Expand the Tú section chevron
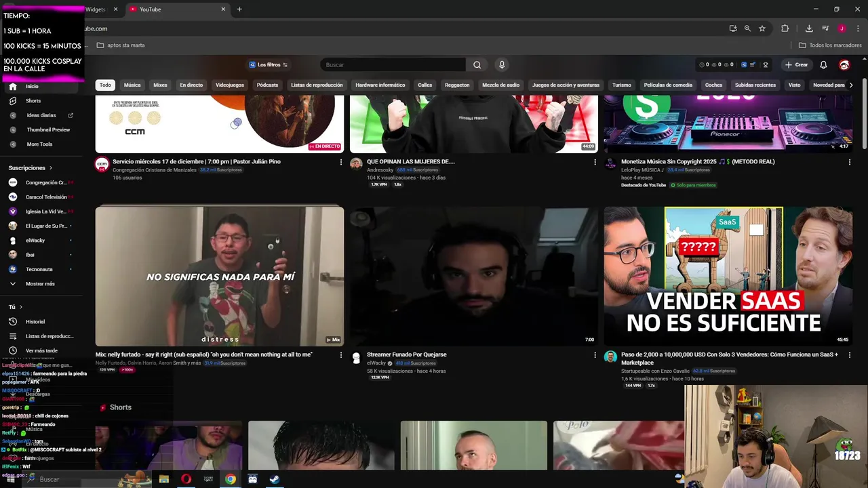 (20, 307)
